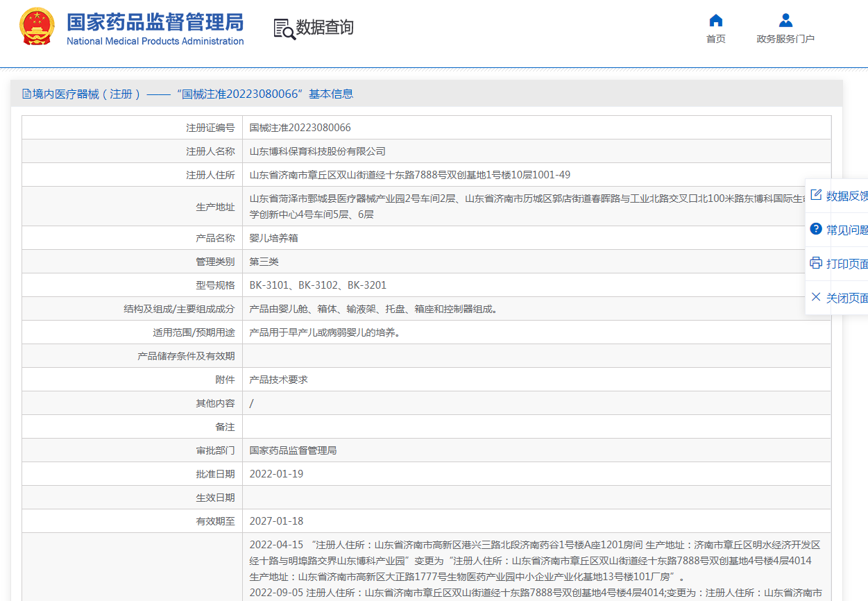Click the 政务服务门户 person icon
Viewport: 868px width, 601px height.
point(785,20)
